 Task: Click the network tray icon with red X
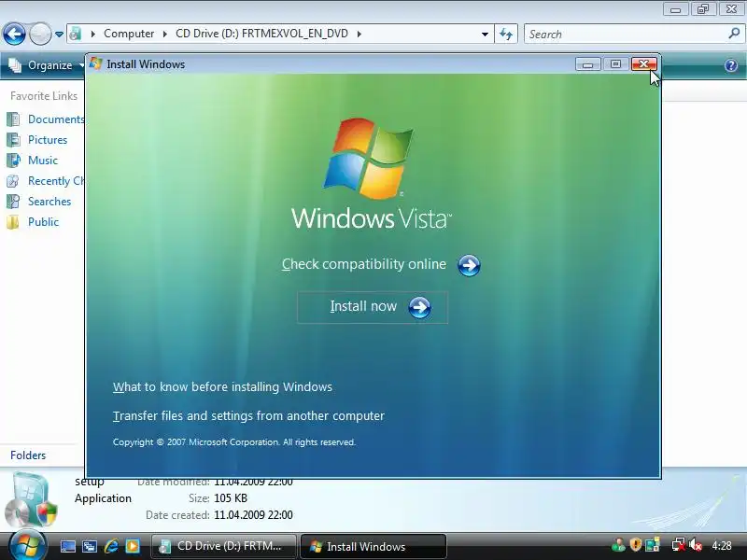tap(678, 545)
